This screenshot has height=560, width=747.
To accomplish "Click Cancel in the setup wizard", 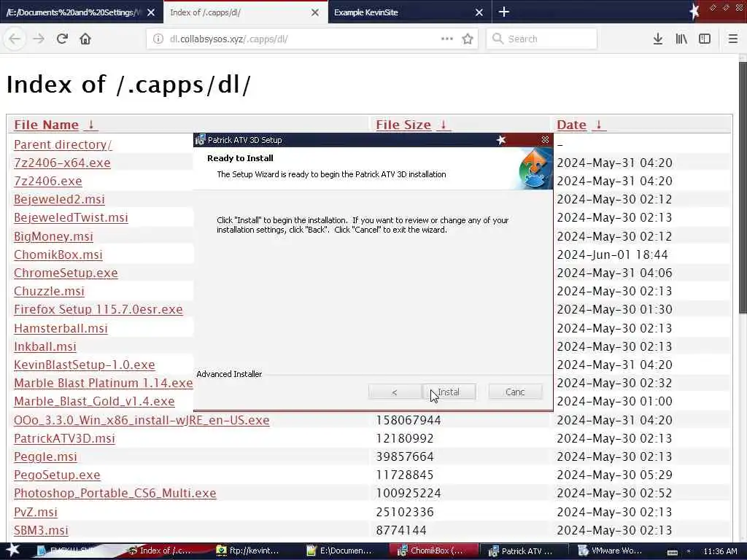I will tap(515, 392).
